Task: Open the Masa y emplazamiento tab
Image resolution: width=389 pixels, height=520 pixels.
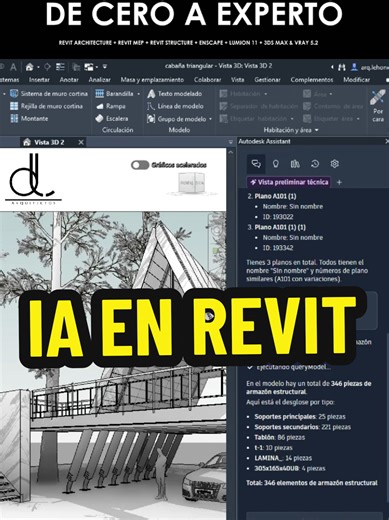Action: (x=152, y=80)
